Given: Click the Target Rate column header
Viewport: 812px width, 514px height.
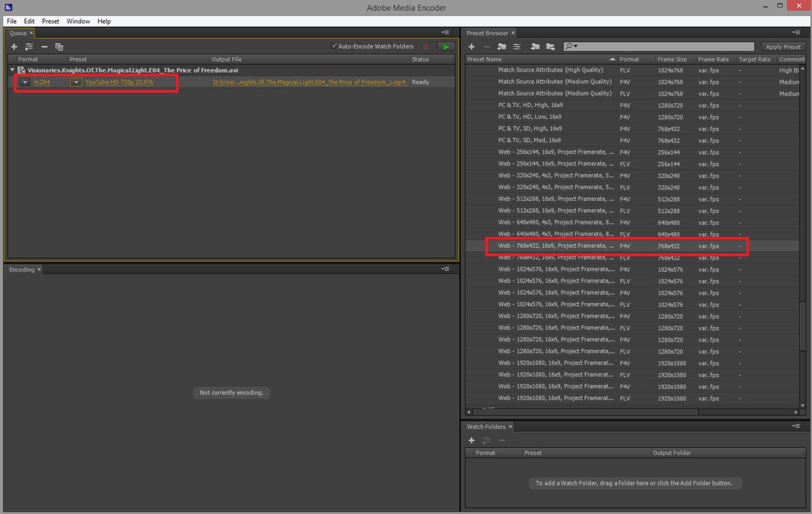Looking at the screenshot, I should 755,60.
